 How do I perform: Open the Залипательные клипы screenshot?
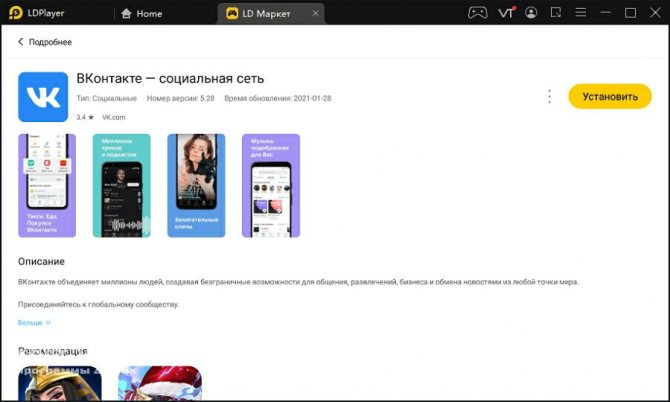(x=196, y=185)
